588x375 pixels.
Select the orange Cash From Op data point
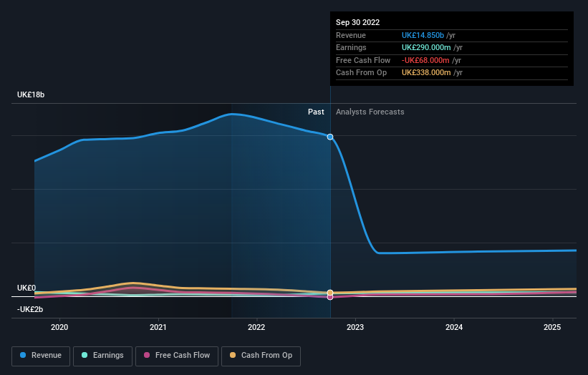click(x=330, y=293)
